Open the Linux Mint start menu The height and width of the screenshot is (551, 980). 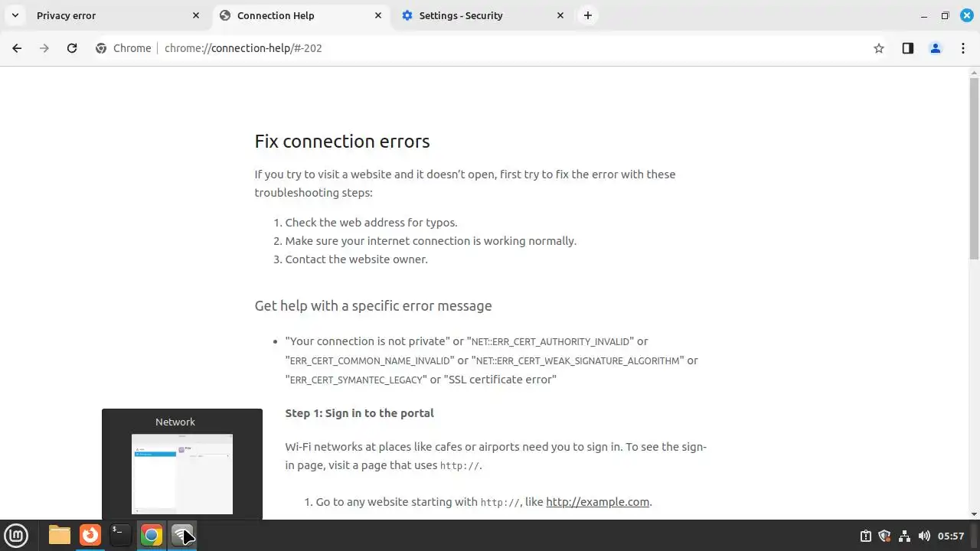pos(16,535)
